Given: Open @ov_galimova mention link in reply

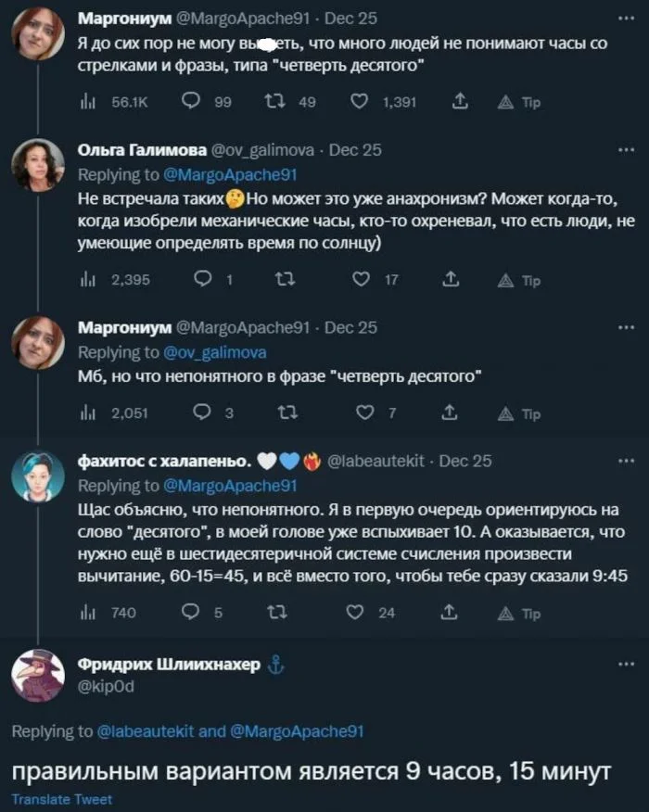Looking at the screenshot, I should [215, 352].
